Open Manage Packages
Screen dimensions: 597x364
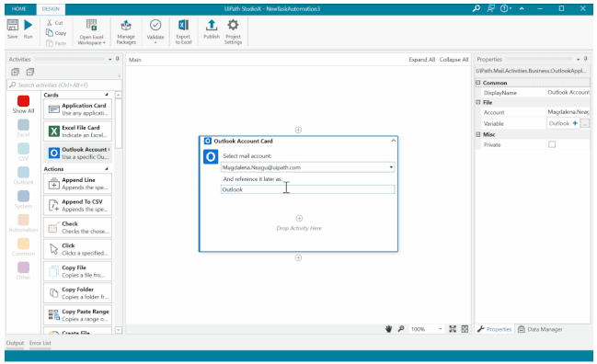[x=126, y=32]
